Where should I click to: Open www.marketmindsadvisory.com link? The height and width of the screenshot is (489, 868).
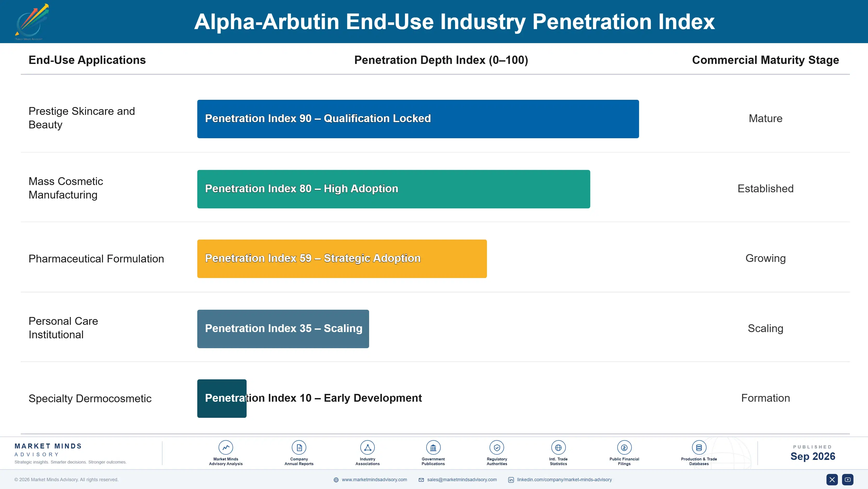coord(374,480)
